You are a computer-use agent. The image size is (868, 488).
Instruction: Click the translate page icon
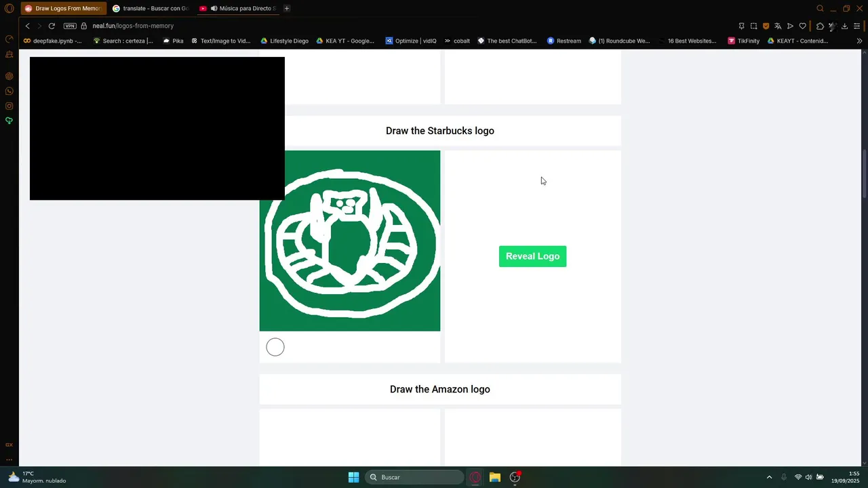click(x=778, y=26)
